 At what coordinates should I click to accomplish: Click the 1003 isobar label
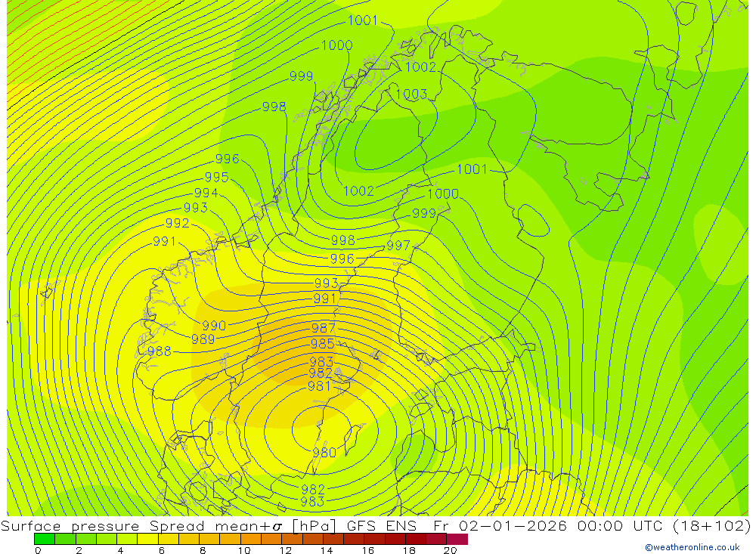point(411,94)
